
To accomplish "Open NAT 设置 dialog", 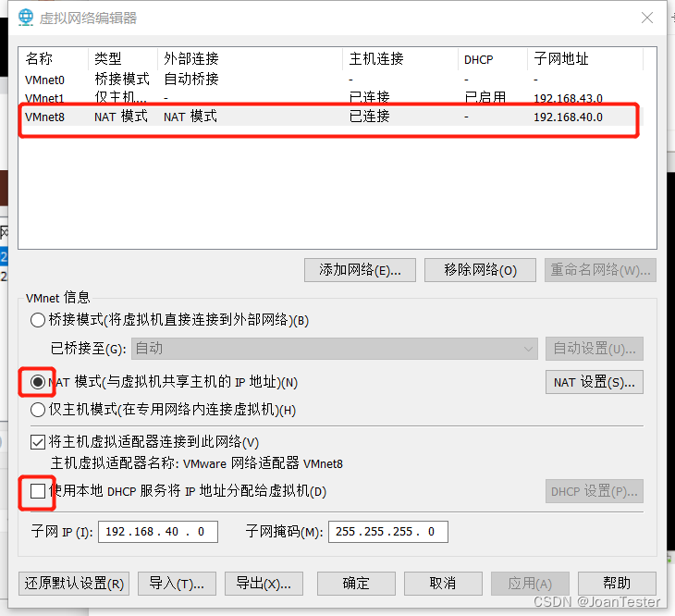I will pyautogui.click(x=594, y=382).
